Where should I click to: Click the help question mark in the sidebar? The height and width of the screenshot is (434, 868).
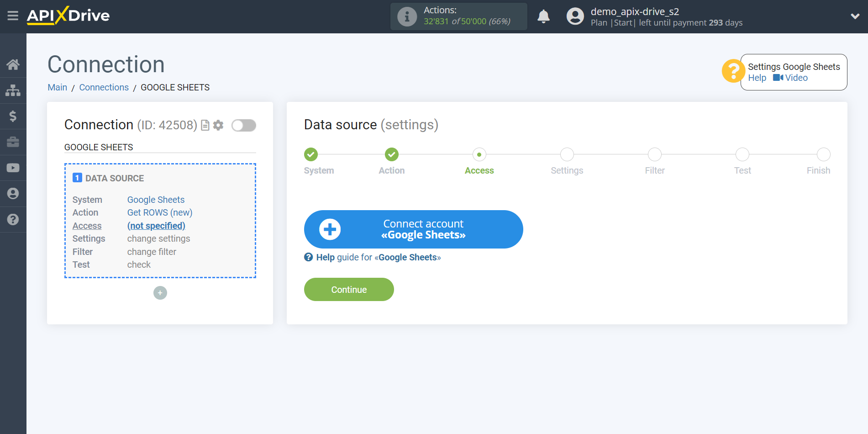(13, 220)
